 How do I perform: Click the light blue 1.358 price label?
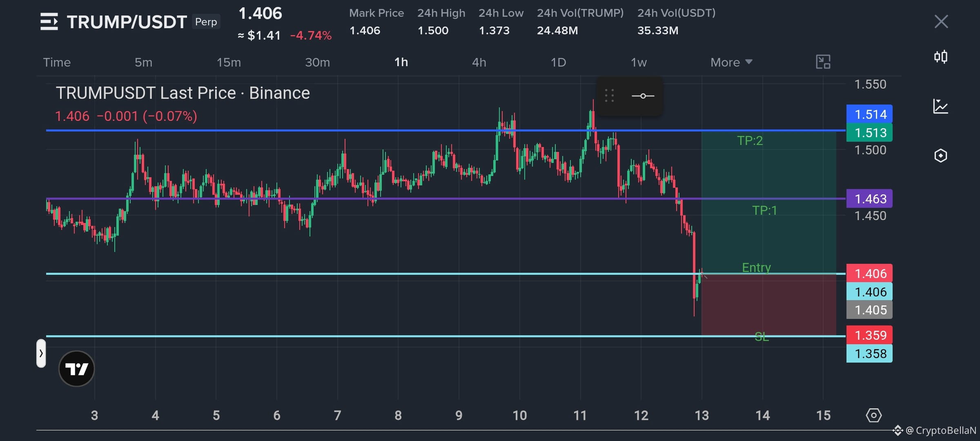[x=869, y=354]
